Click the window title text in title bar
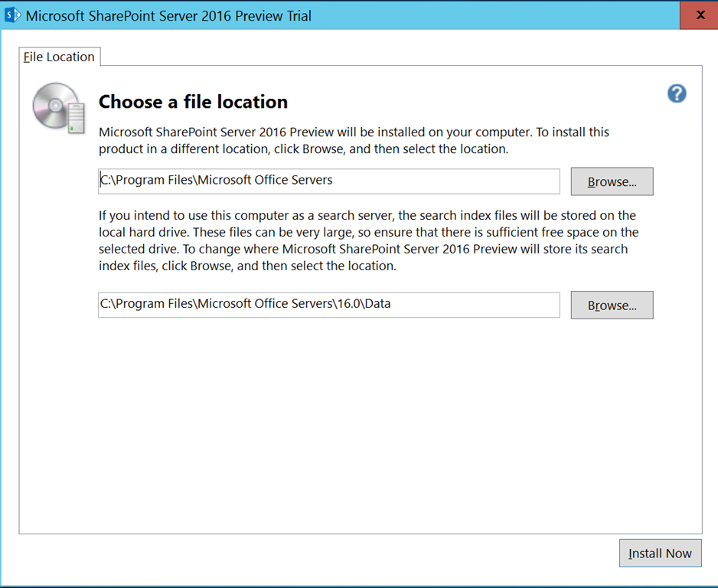 pos(168,15)
